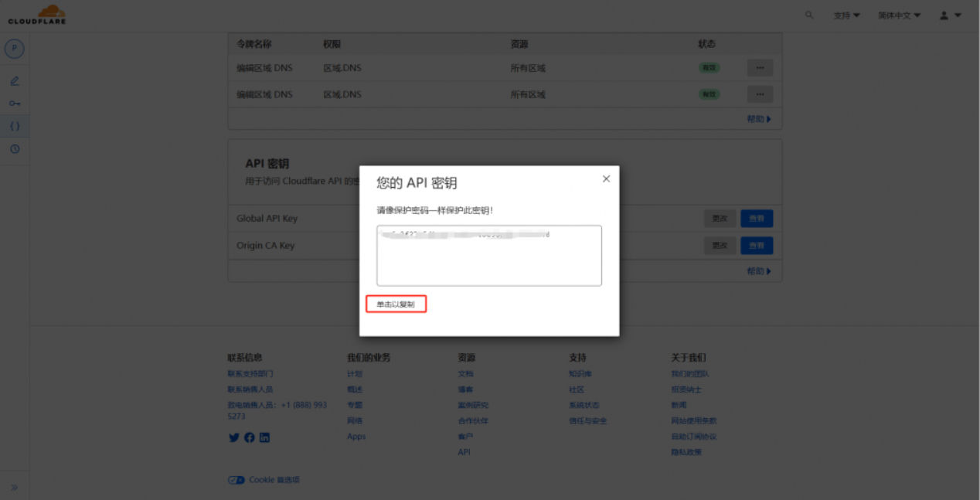Open the ··· menu of first 编辑区域 DNS token
This screenshot has width=980, height=500.
[x=760, y=68]
